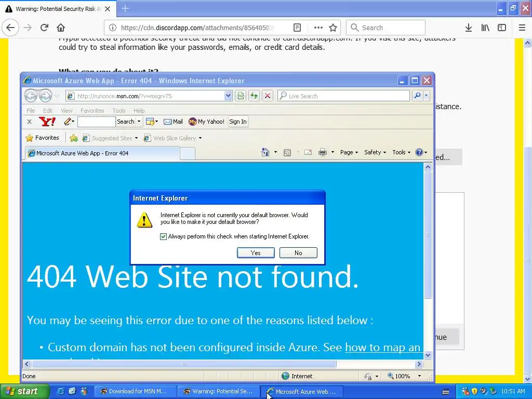
Task: Click No in default browser dialog
Action: pyautogui.click(x=298, y=253)
